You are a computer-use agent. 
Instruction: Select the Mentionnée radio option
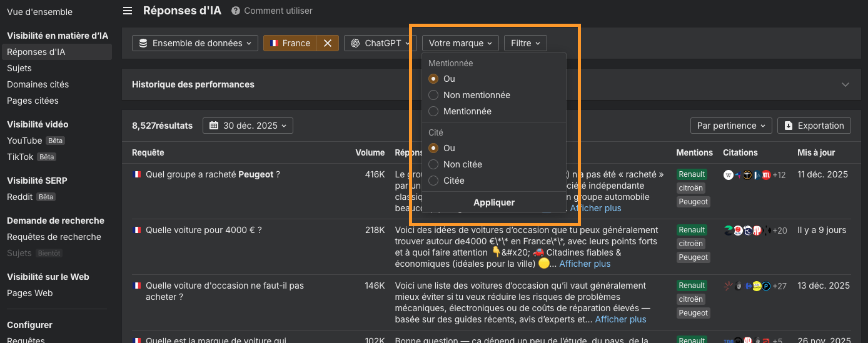(x=433, y=111)
